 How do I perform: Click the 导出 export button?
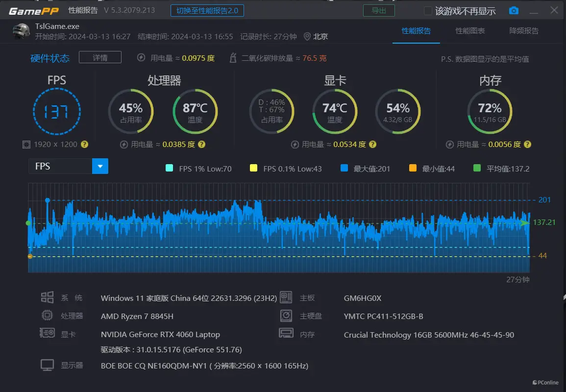click(x=379, y=10)
